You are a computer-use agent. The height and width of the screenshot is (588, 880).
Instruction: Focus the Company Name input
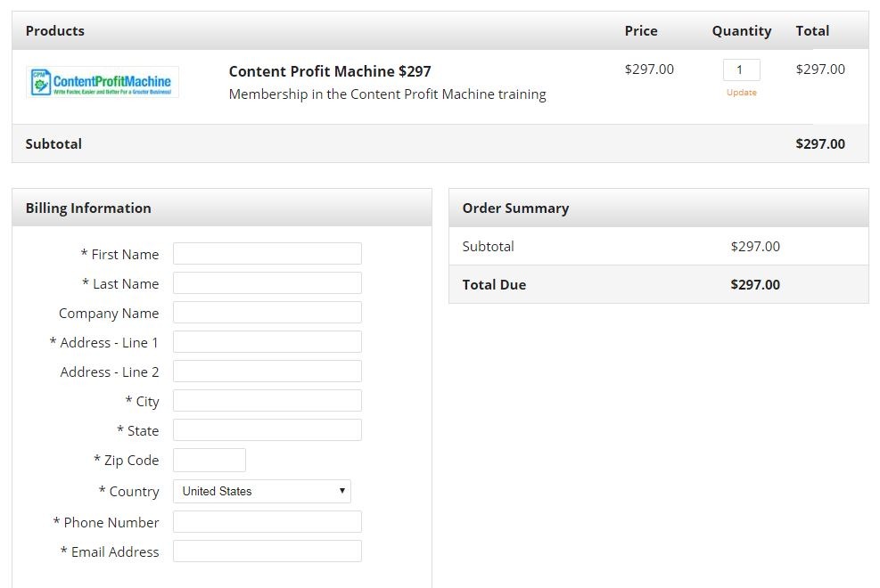(267, 313)
